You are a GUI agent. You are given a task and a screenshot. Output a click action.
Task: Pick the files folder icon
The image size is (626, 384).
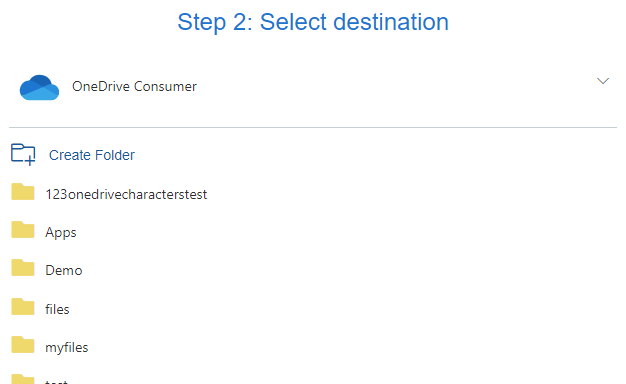coord(23,307)
